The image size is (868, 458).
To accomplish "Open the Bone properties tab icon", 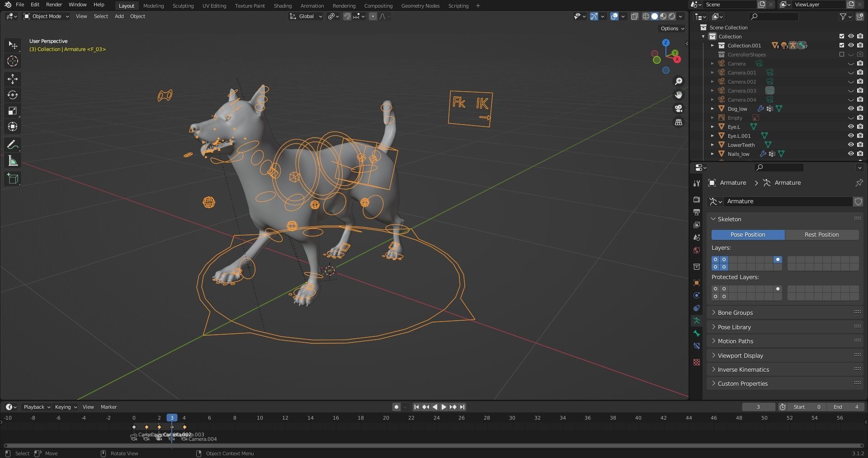I will (x=697, y=333).
